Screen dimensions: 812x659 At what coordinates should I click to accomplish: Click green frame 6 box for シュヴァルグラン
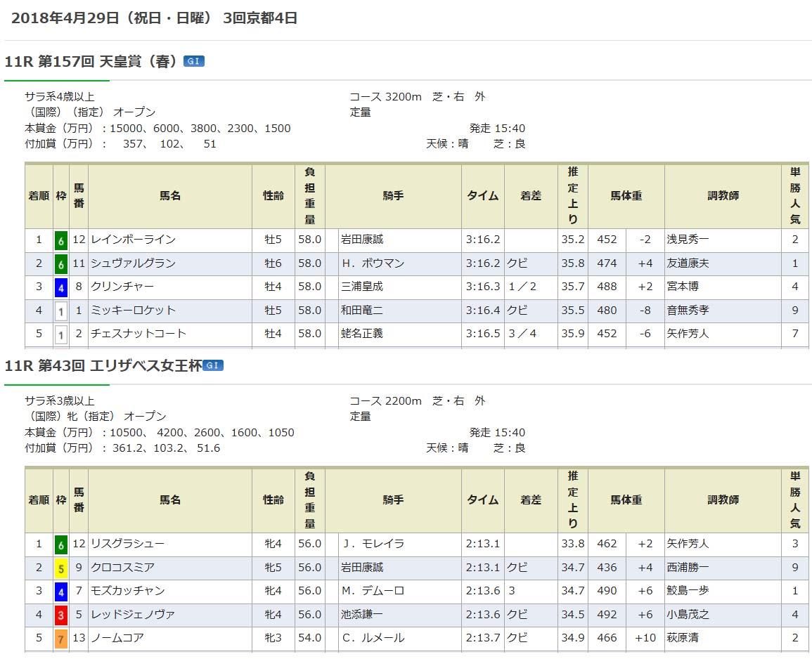point(61,263)
